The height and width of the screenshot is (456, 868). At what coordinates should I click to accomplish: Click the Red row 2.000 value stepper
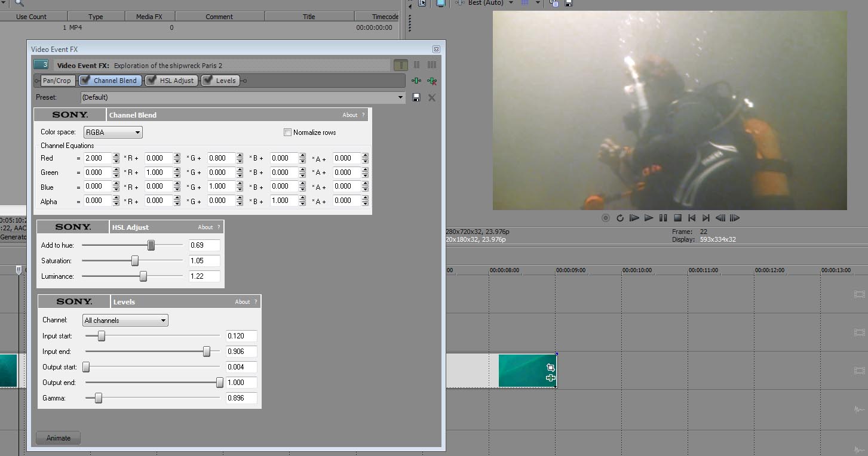tap(116, 158)
